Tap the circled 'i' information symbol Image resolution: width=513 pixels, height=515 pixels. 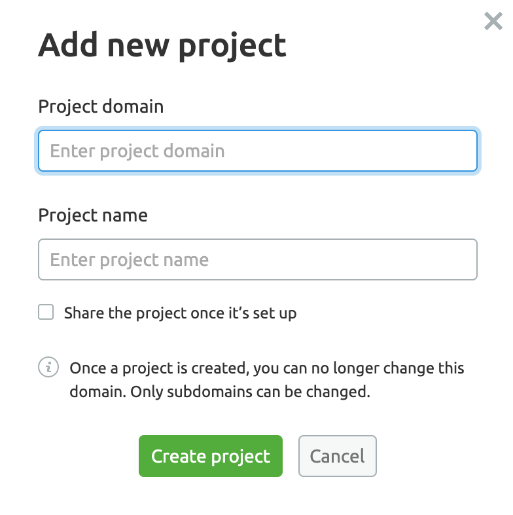[x=48, y=367]
